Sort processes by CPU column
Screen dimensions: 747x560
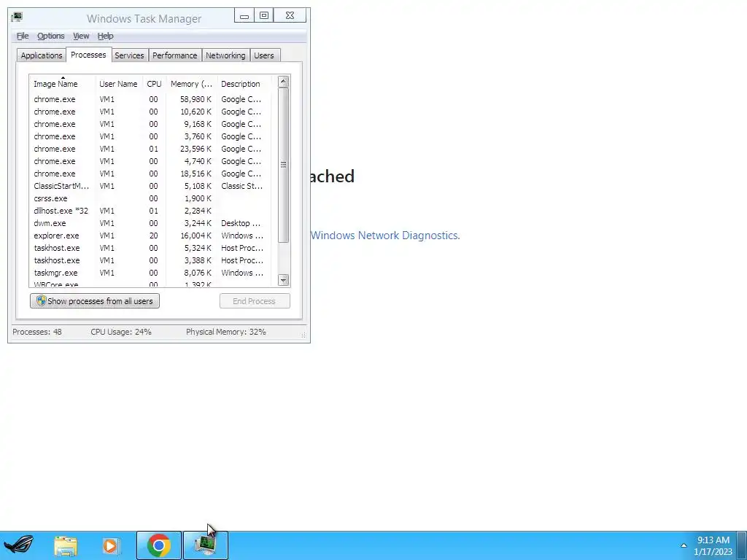(x=155, y=84)
